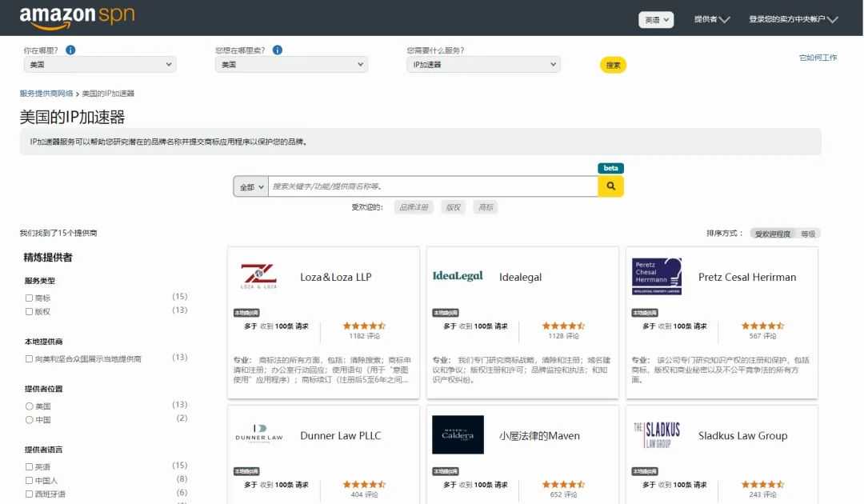The image size is (864, 504).
Task: Open the Loza & Loza logo
Action: tap(259, 277)
